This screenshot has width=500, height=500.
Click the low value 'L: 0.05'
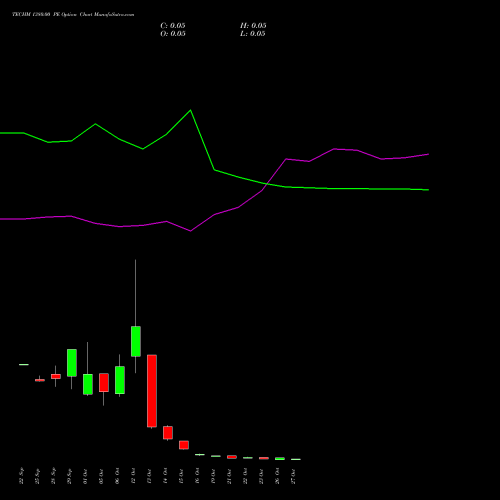click(253, 34)
